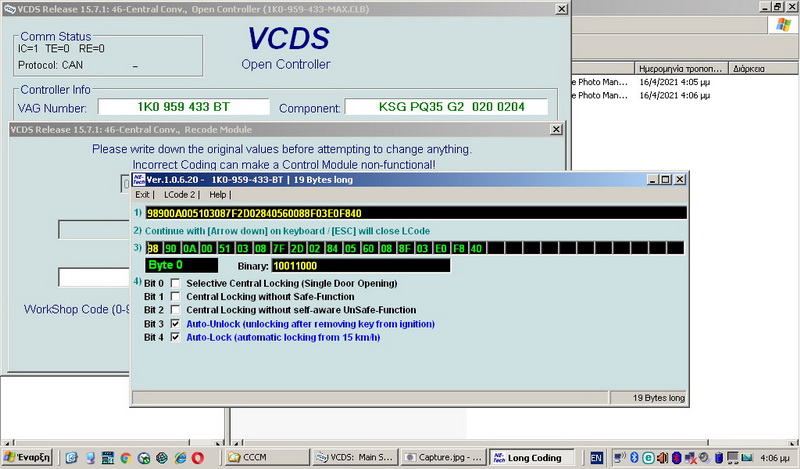Image resolution: width=800 pixels, height=469 pixels.
Task: Click the taskbar clock showing 4:06 μμ
Action: [774, 458]
